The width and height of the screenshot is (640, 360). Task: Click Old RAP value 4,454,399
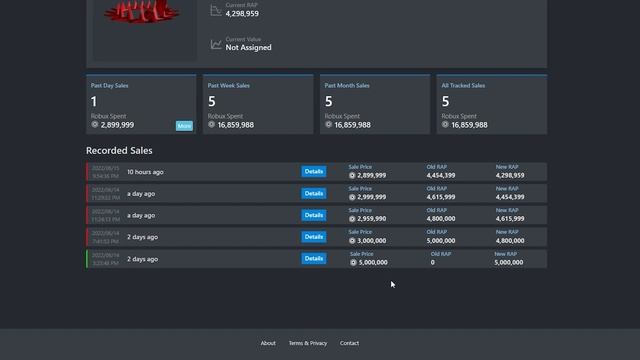point(441,176)
